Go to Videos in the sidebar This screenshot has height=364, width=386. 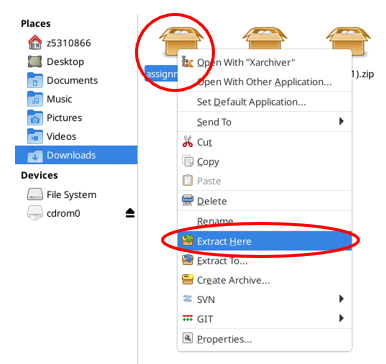point(76,136)
